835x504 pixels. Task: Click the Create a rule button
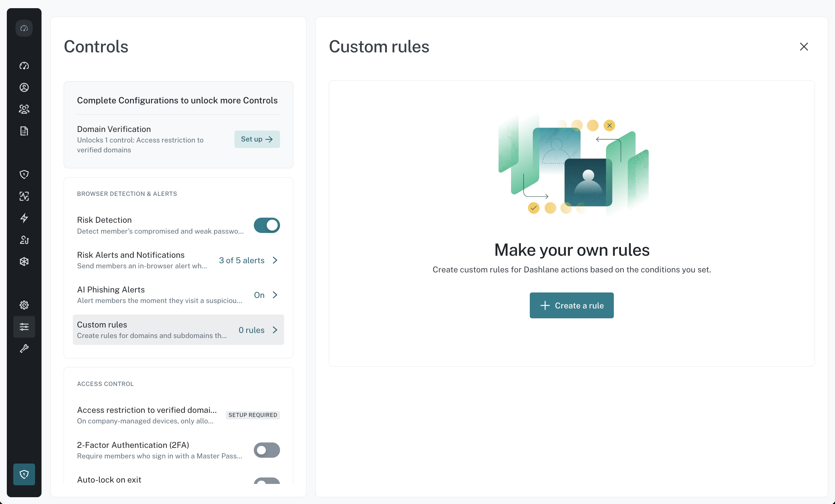tap(572, 305)
